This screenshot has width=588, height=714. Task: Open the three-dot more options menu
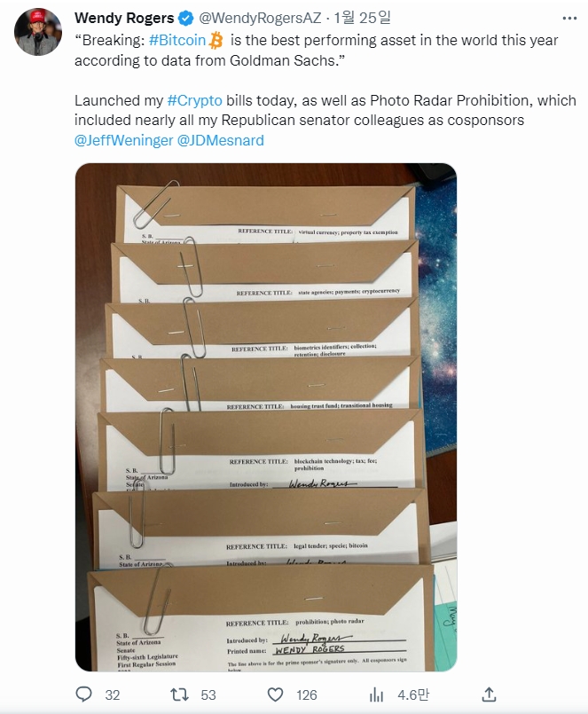click(569, 19)
